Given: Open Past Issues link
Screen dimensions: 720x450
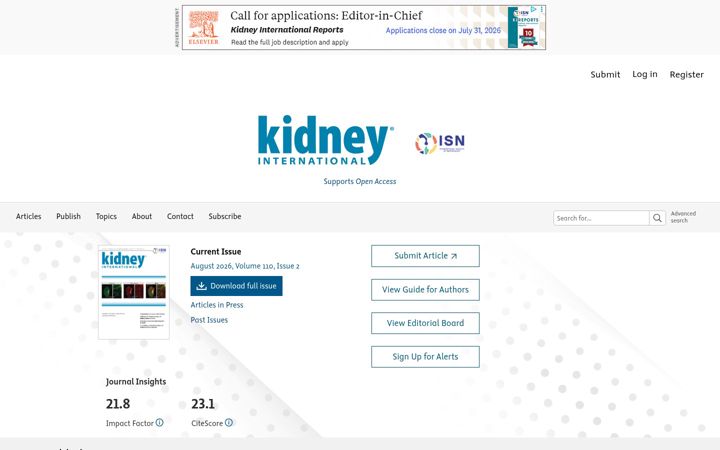Looking at the screenshot, I should (x=209, y=320).
